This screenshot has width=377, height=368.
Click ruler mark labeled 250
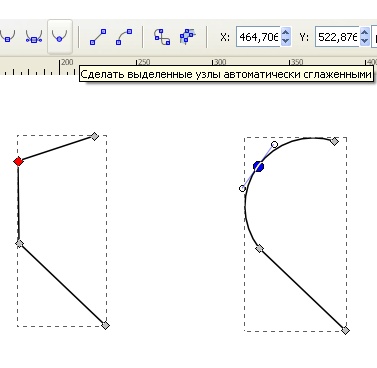click(x=144, y=62)
